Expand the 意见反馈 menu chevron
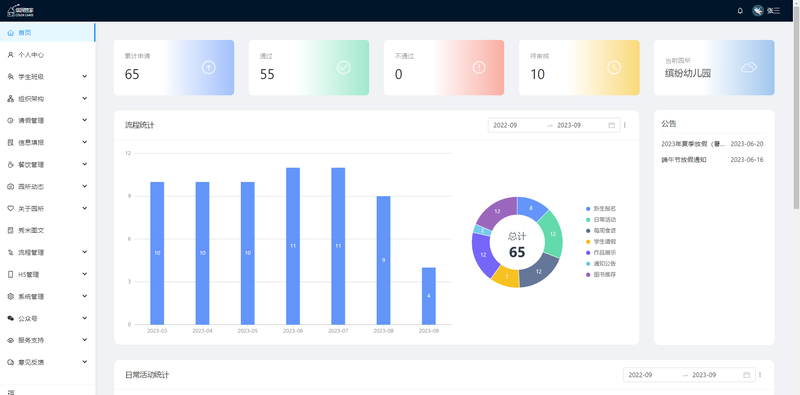Screen dimensions: 800x395 (x=85, y=362)
